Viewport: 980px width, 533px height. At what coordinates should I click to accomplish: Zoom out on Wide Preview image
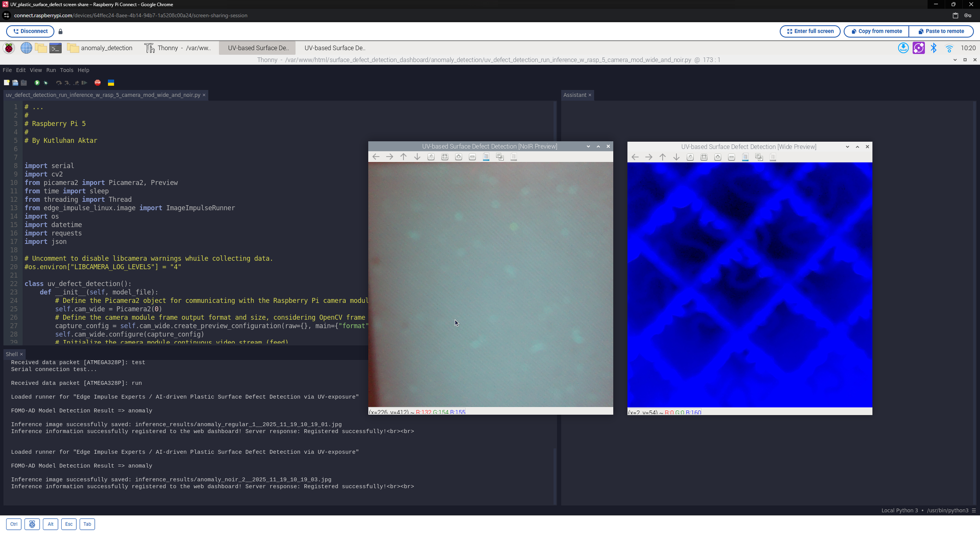731,157
